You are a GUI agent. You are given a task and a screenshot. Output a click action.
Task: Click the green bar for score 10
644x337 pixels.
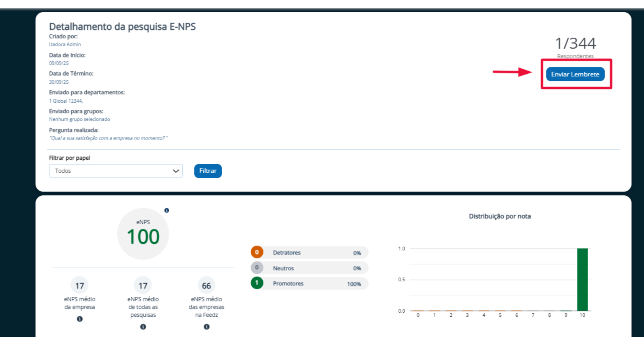(x=582, y=280)
